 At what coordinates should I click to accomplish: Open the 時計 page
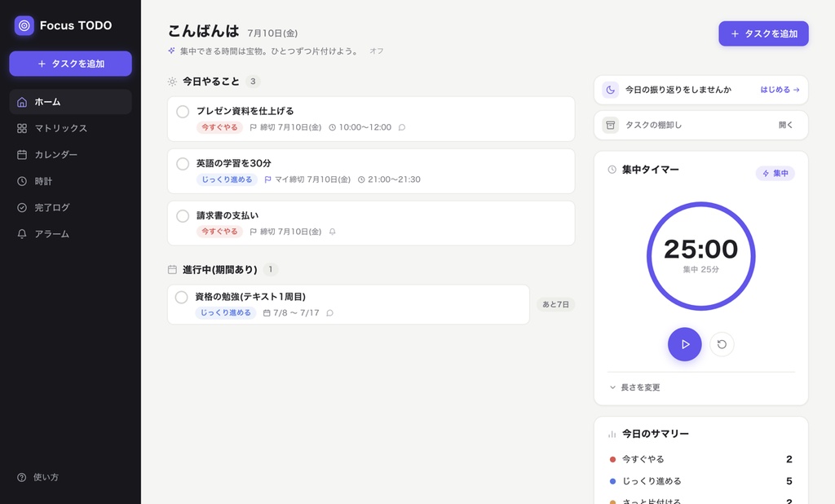(x=70, y=181)
